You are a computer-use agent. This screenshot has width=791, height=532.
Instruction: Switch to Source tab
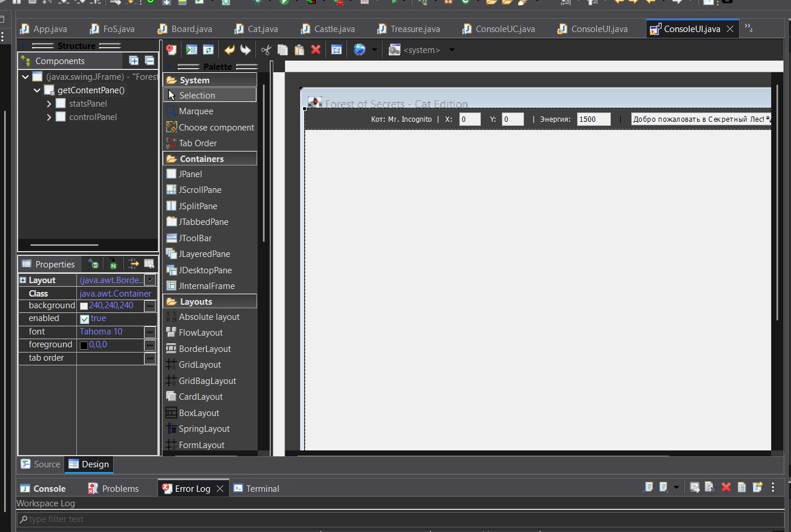pyautogui.click(x=40, y=464)
